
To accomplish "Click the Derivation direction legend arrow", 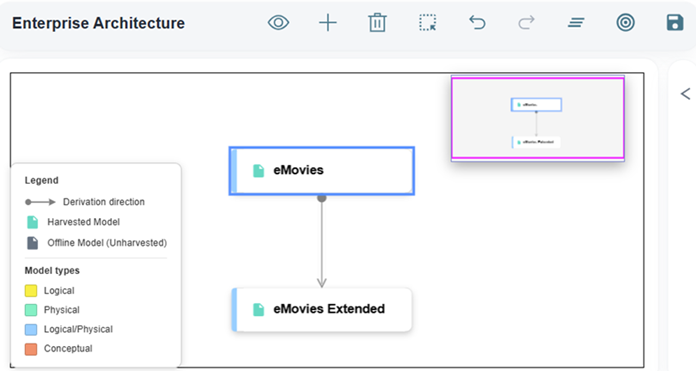I will (40, 202).
